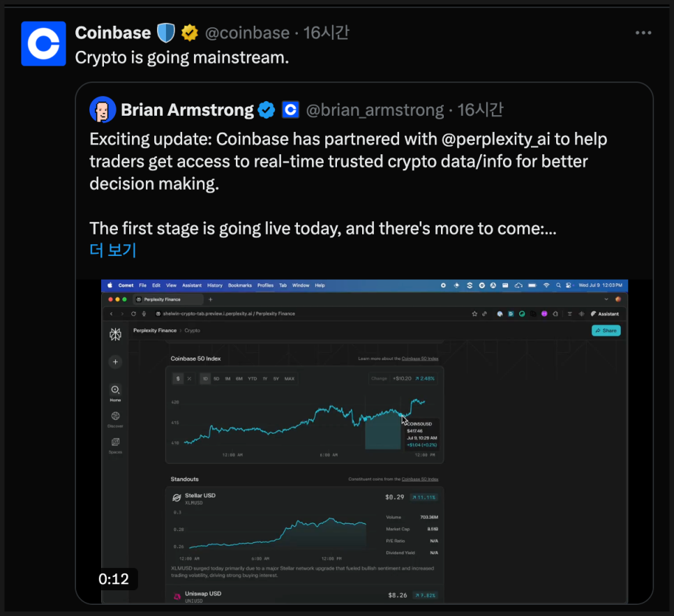Screen dimensions: 674x616
Task: Click Brian Armstrong's profile avatar
Action: (103, 110)
